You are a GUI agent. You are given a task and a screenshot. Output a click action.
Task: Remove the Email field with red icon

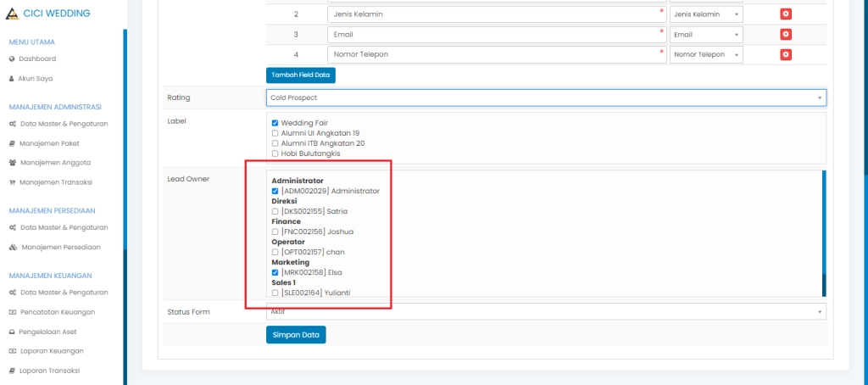coord(786,34)
